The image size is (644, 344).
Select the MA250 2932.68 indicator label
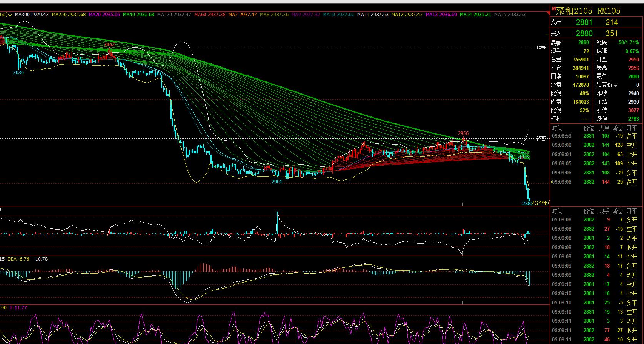(x=69, y=15)
